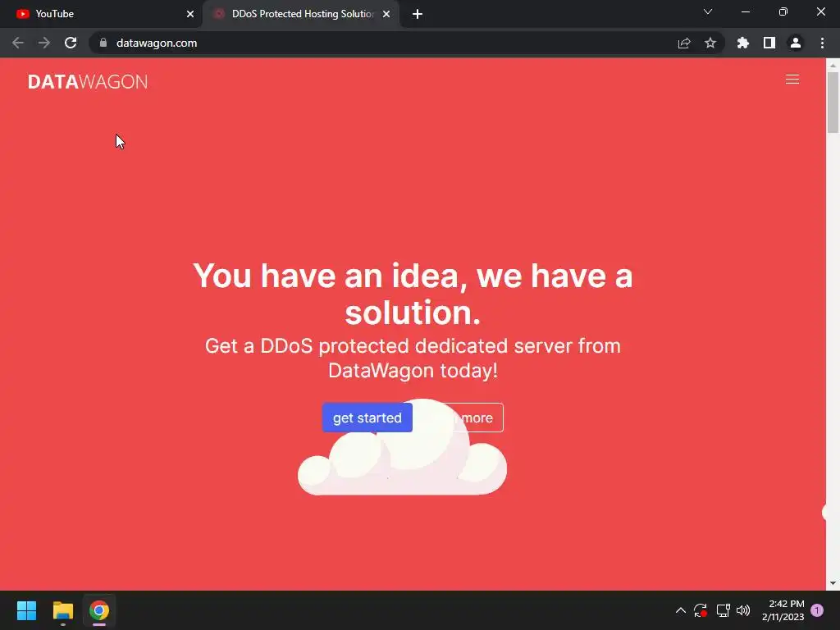Click the DataWagon logo
The width and height of the screenshot is (840, 630).
pos(88,81)
